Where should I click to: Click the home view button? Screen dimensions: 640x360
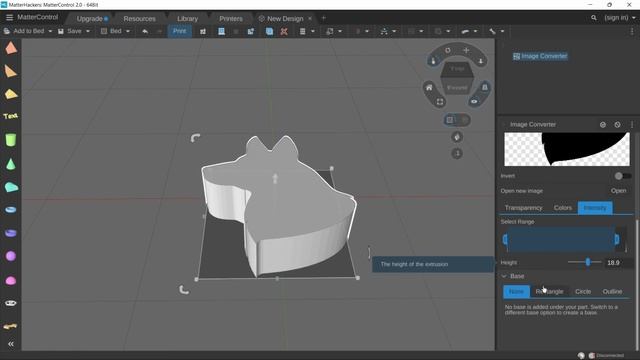429,88
